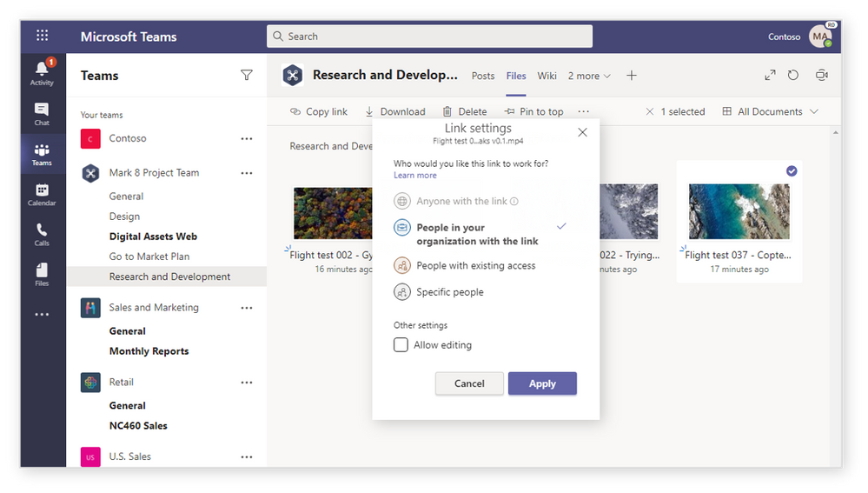Click the expand tab arrows icon
This screenshot has height=493, width=868.
click(770, 76)
